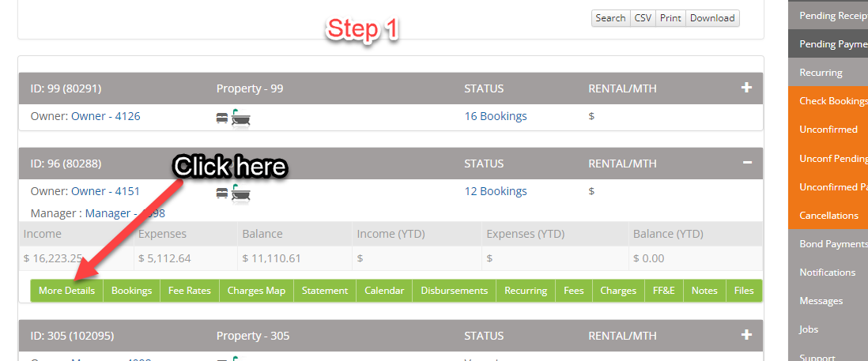Image resolution: width=868 pixels, height=361 pixels.
Task: Open the Calendar tab
Action: click(x=384, y=291)
